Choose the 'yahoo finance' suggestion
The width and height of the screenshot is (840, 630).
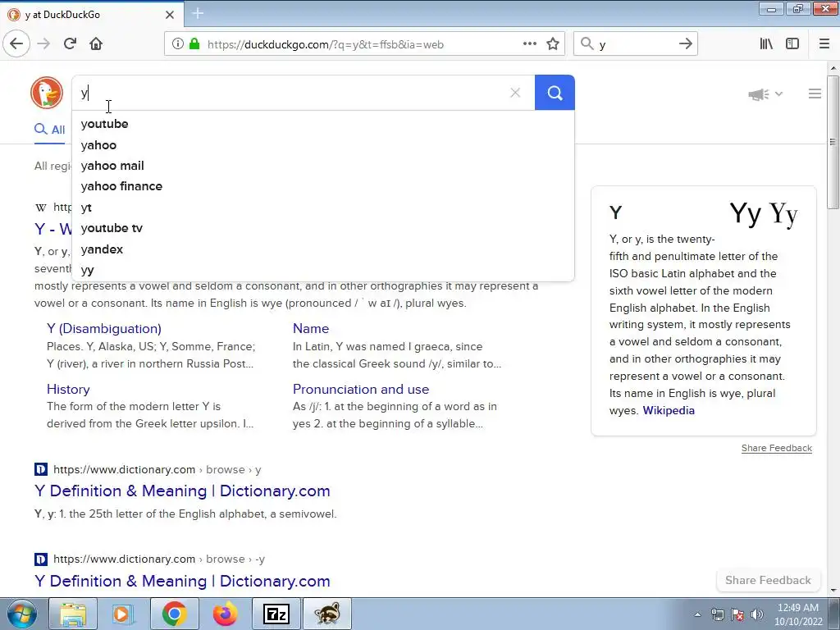tap(323, 186)
